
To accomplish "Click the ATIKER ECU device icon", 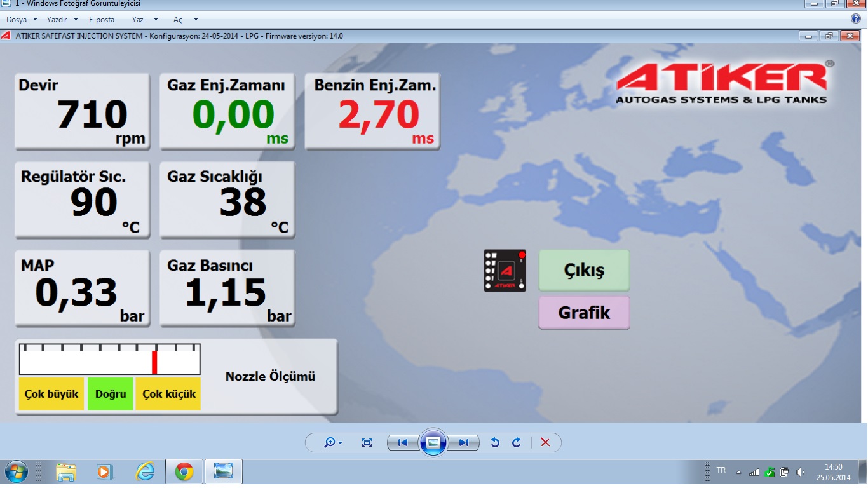I will [x=505, y=271].
